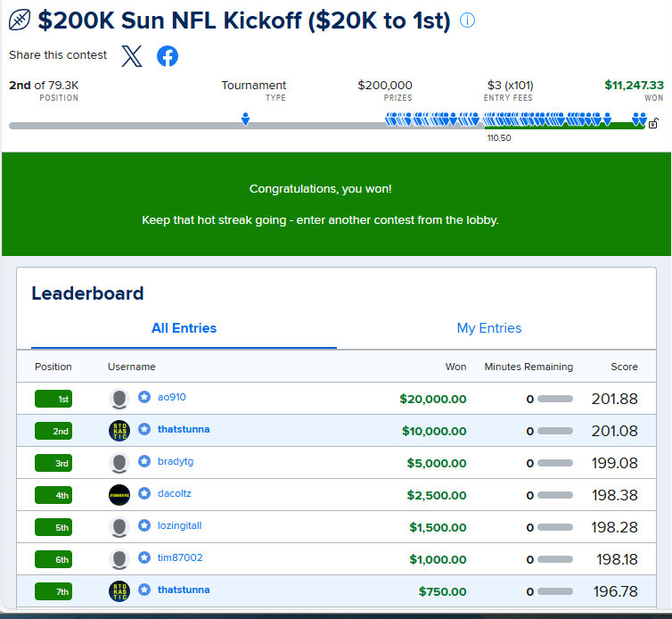Viewport: 672px width, 619px height.
Task: Click the Won column header
Action: [455, 367]
